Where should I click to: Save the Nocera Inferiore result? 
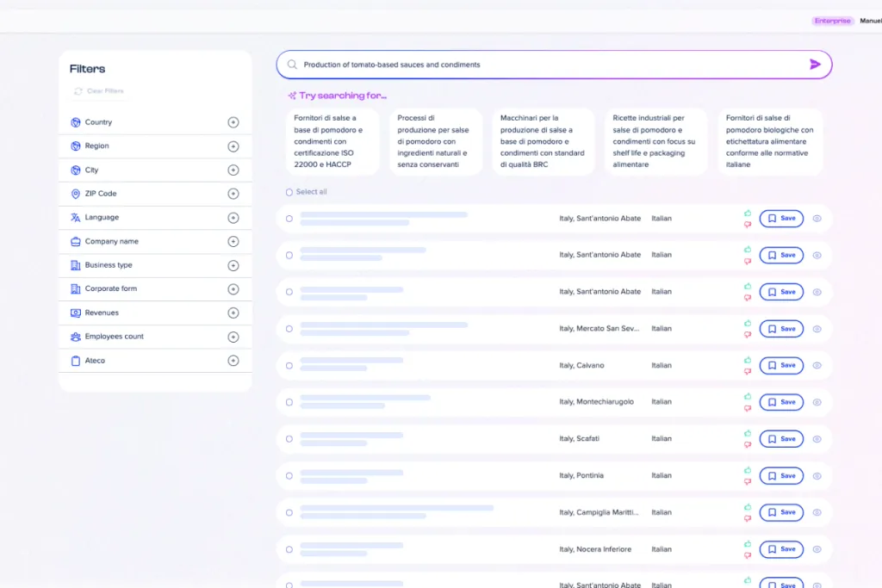781,549
